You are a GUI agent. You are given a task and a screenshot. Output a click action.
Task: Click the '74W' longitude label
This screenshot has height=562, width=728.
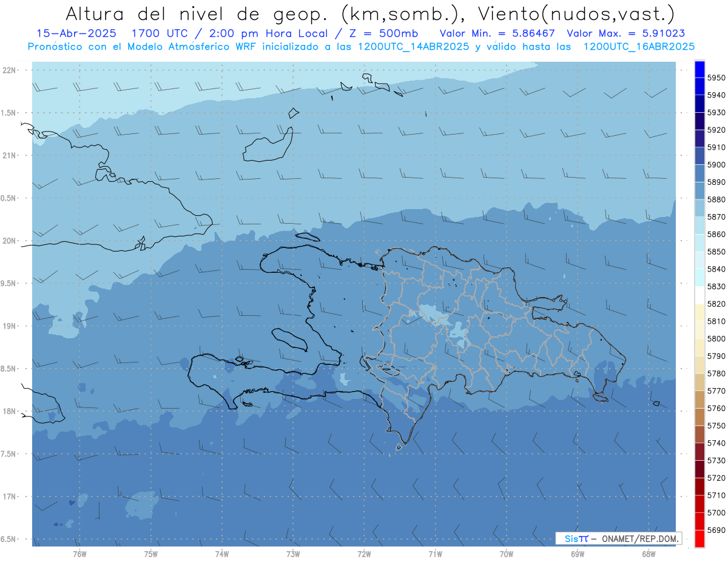(222, 554)
